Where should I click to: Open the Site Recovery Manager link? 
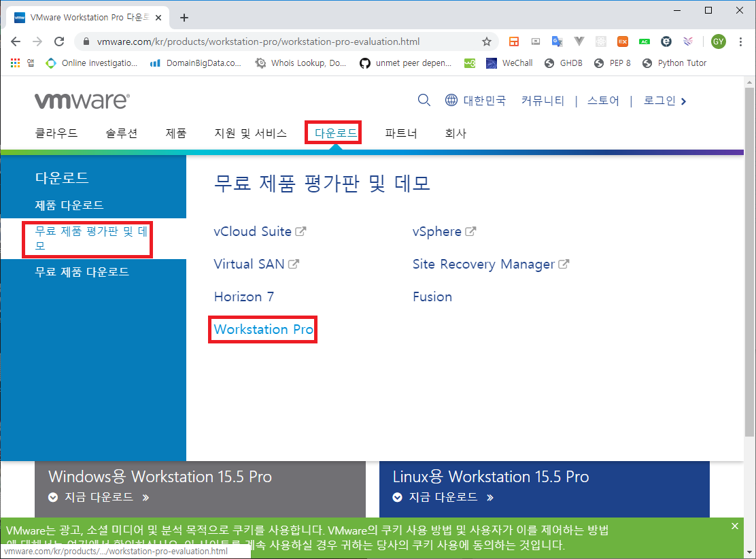[491, 265]
